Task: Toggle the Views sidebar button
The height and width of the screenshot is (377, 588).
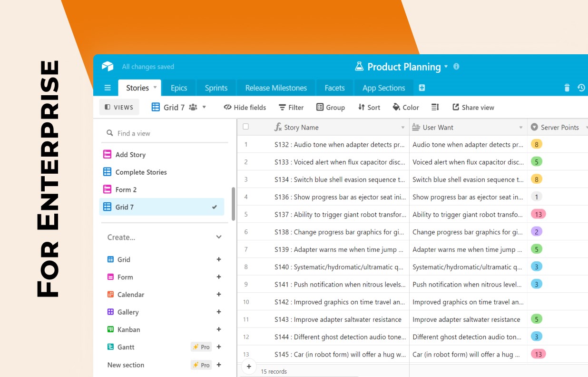Action: (x=119, y=108)
